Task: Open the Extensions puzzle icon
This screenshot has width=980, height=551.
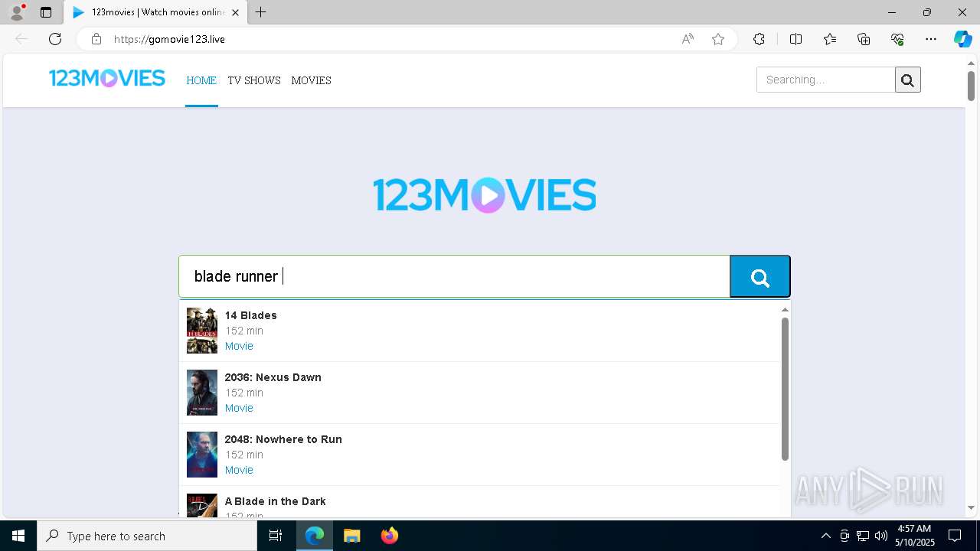Action: 759,39
